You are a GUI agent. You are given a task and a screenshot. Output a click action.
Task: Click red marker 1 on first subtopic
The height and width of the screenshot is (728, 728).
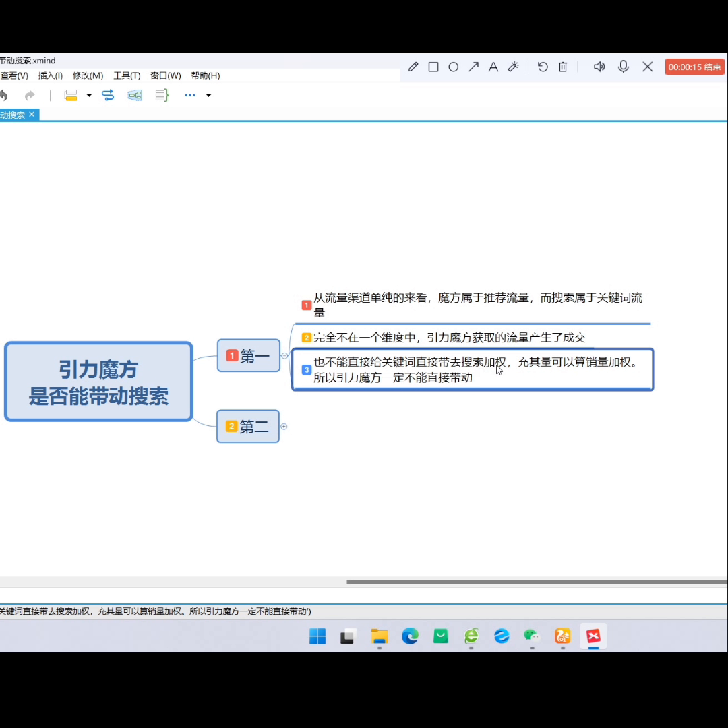[307, 305]
